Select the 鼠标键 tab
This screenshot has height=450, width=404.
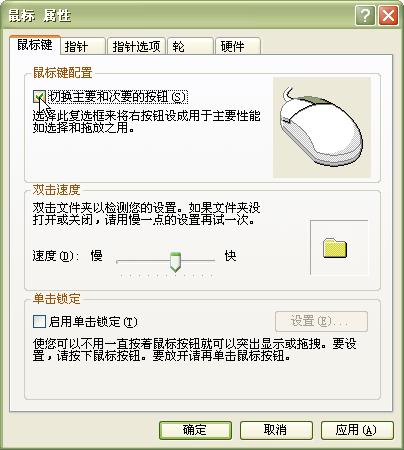tap(35, 45)
